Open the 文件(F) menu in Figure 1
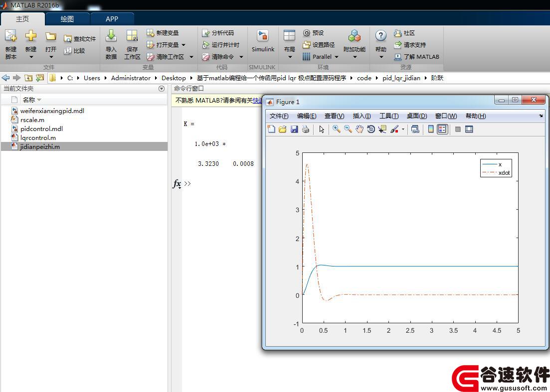Image resolution: width=550 pixels, height=392 pixels. click(x=279, y=116)
